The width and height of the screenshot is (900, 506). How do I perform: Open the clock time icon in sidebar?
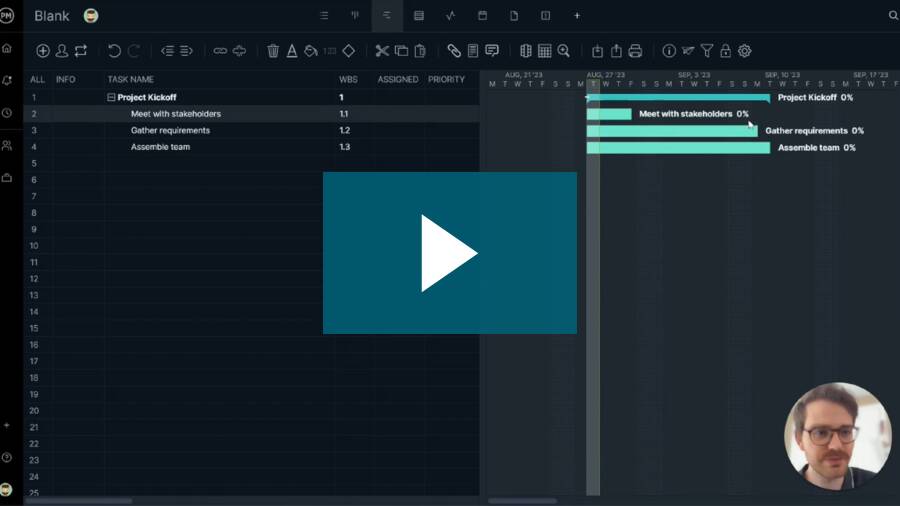[7, 113]
